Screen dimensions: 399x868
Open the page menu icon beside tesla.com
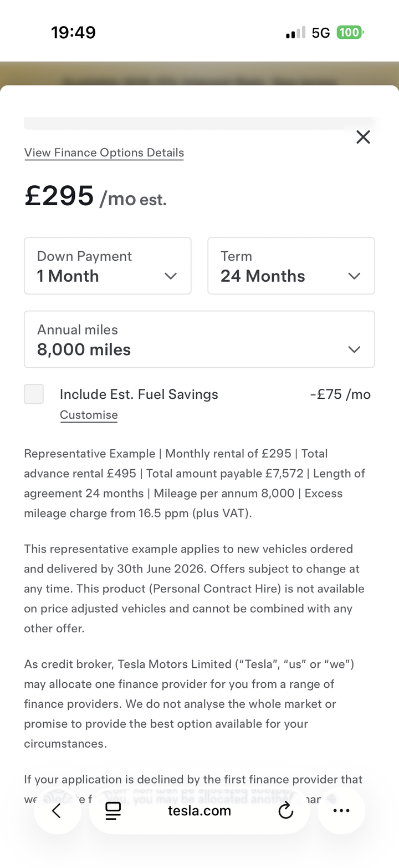pos(113,811)
